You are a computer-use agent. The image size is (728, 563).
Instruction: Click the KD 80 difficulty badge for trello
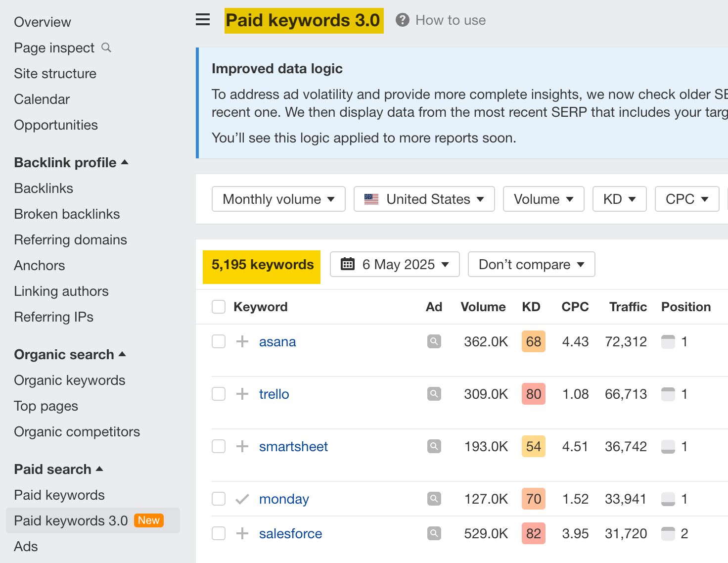click(533, 394)
